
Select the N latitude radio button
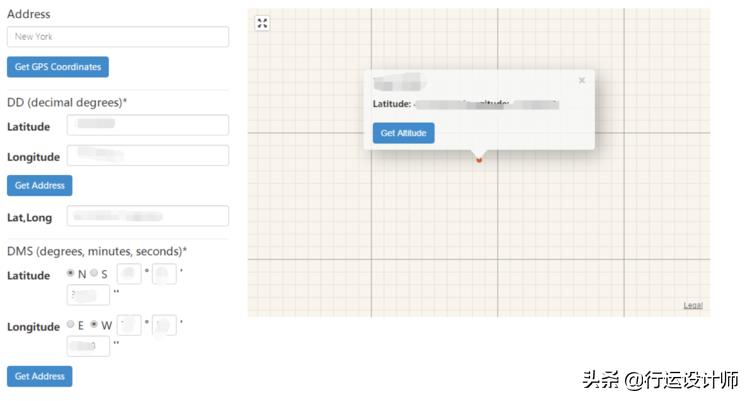[x=70, y=273]
